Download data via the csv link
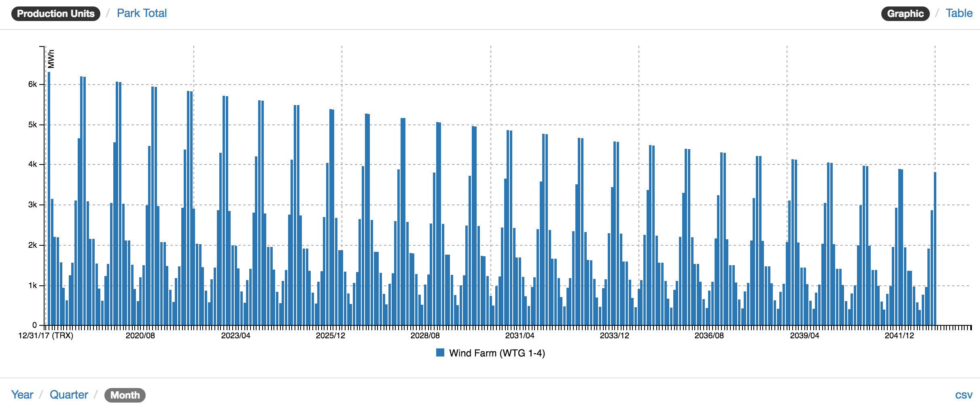The width and height of the screenshot is (980, 405). pyautogui.click(x=964, y=394)
